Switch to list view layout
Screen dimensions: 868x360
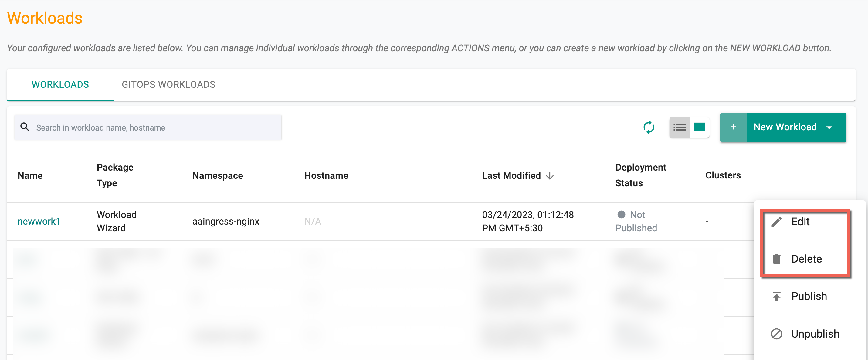[679, 127]
